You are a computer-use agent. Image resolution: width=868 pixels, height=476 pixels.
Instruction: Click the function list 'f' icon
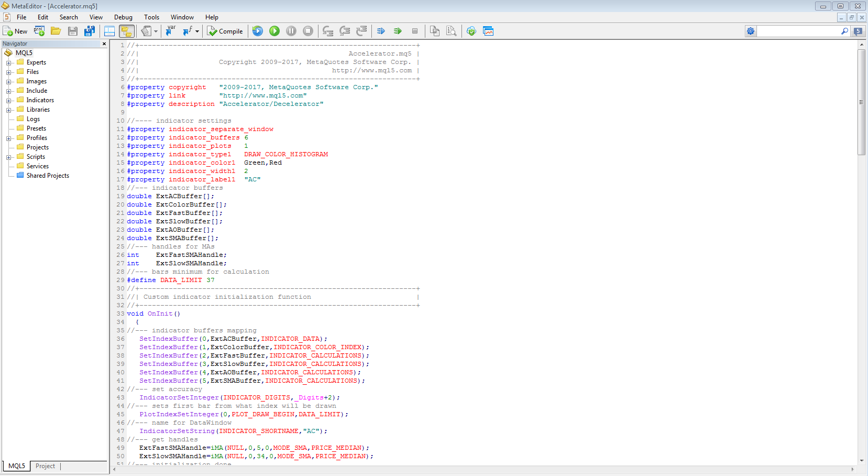pyautogui.click(x=188, y=31)
